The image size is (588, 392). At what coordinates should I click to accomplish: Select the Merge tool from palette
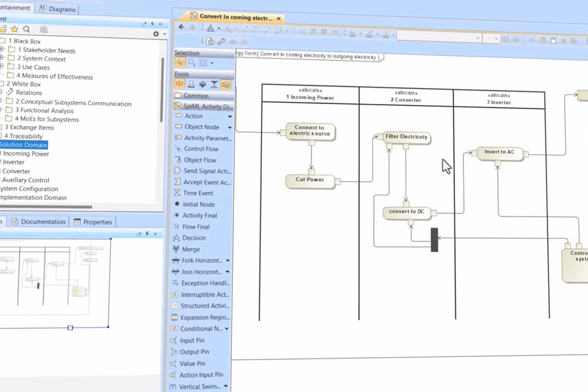(191, 249)
